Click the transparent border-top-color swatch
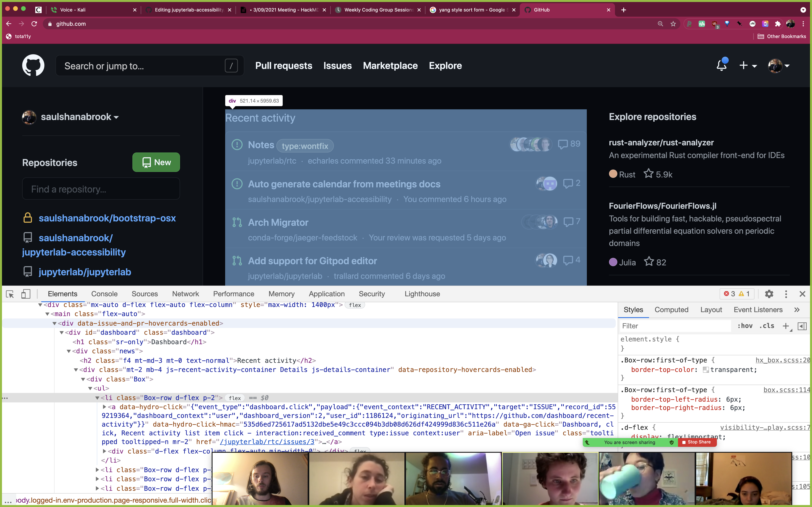 tap(706, 370)
